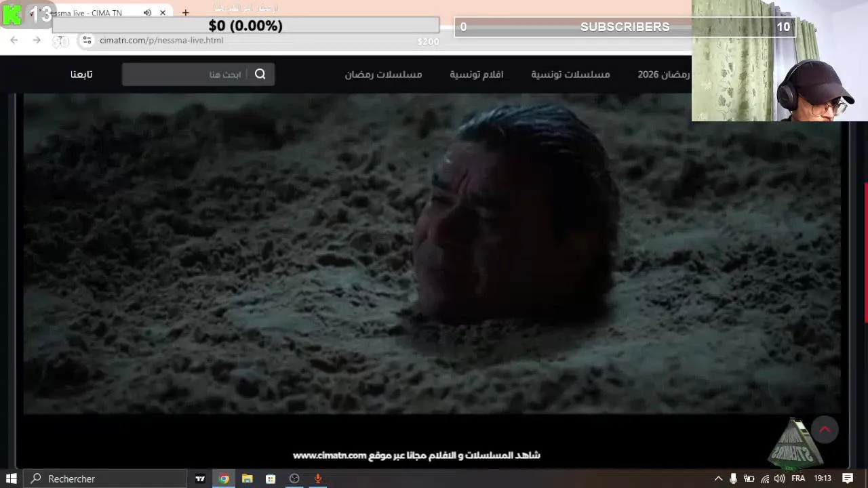Image resolution: width=868 pixels, height=488 pixels.
Task: Click the microphone icon in the system tray
Action: click(733, 479)
